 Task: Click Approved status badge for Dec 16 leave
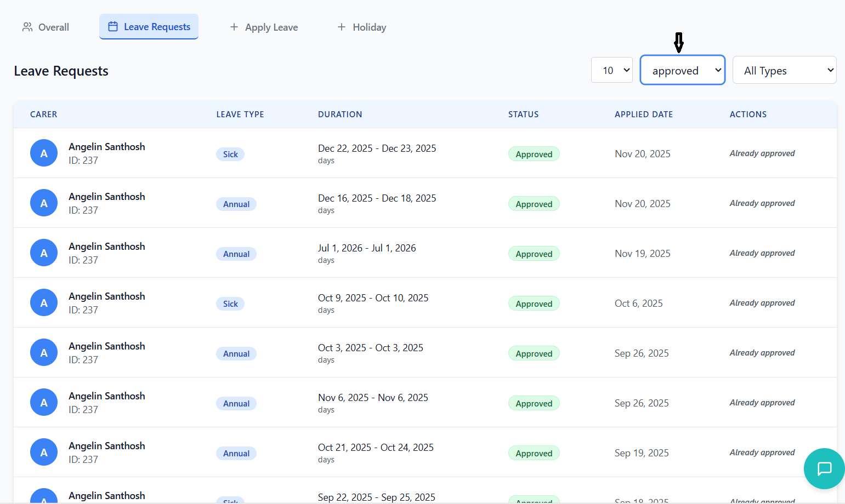tap(534, 204)
